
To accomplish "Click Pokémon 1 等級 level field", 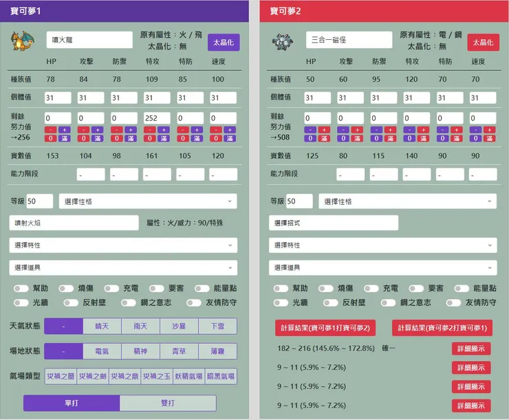I will 40,201.
